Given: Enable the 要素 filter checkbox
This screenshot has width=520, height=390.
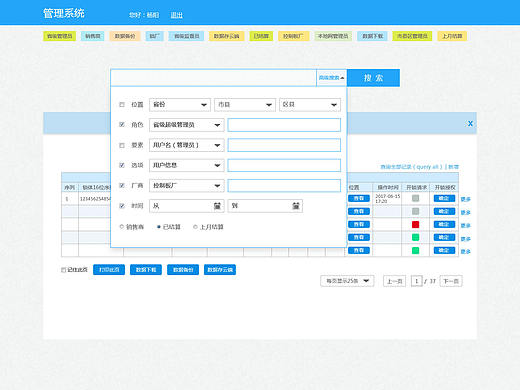Looking at the screenshot, I should point(122,145).
